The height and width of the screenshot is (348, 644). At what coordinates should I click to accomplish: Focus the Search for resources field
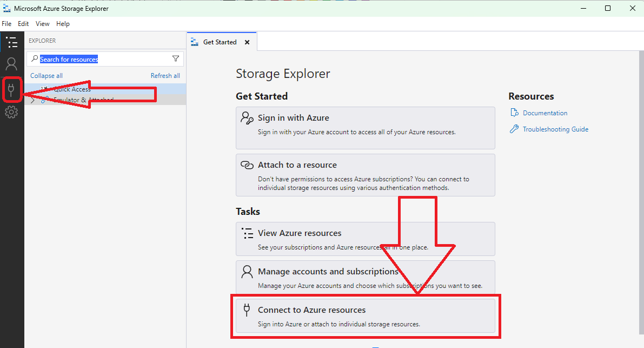coord(105,59)
